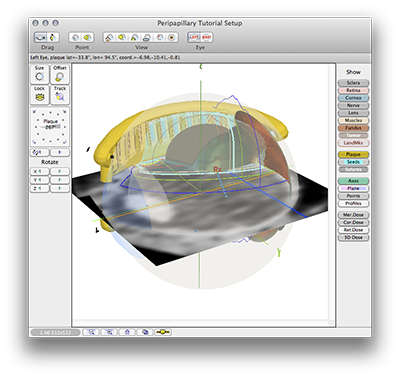The width and height of the screenshot is (400, 377).
Task: Activate the Track tool icon
Action: click(60, 95)
